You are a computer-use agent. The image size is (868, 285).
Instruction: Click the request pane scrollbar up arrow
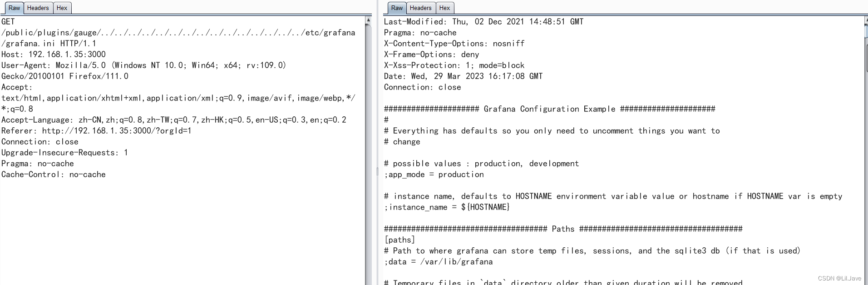click(368, 20)
